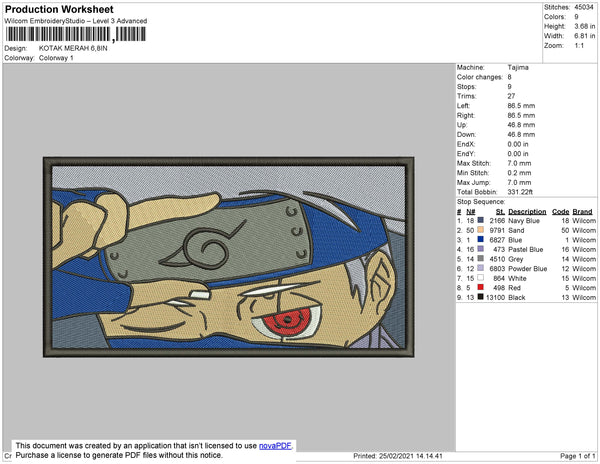Click the Zoom value 1:1
Image resolution: width=600 pixels, height=464 pixels.
pyautogui.click(x=579, y=46)
